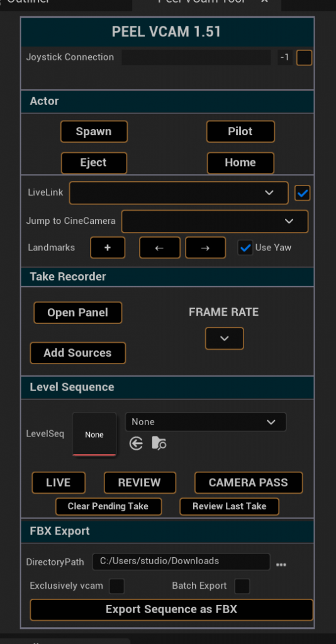Image resolution: width=336 pixels, height=644 pixels.
Task: Open the Take Recorder panel
Action: pyautogui.click(x=78, y=313)
